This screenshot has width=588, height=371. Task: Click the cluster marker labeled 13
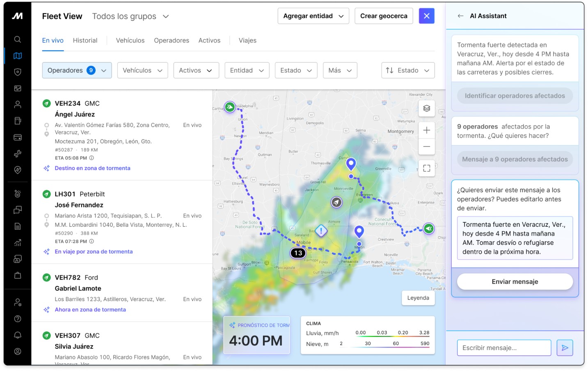(x=298, y=253)
